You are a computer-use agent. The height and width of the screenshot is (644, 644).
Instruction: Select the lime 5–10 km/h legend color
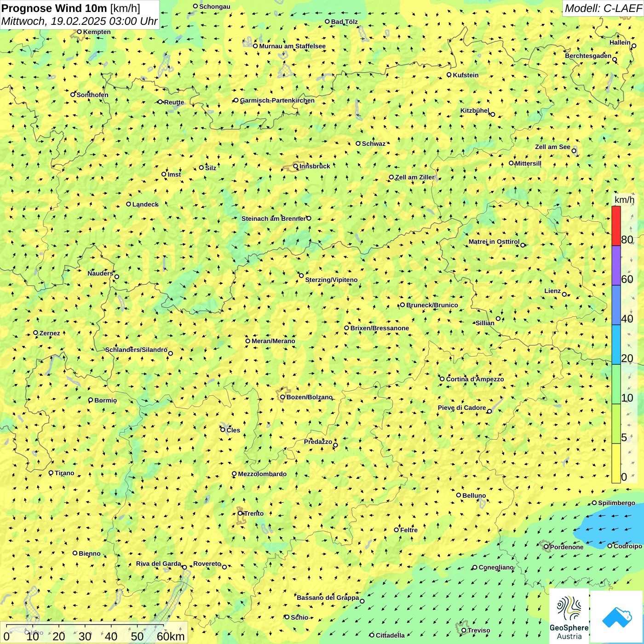(x=616, y=424)
